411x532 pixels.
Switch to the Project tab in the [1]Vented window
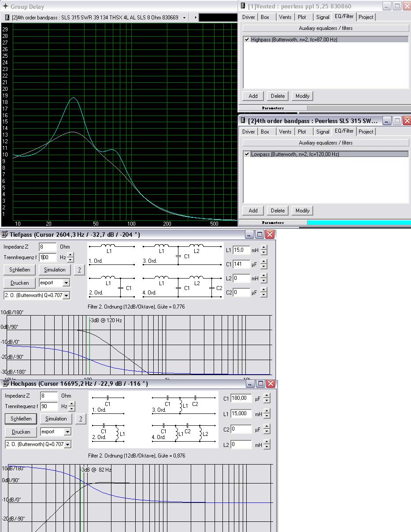point(366,17)
